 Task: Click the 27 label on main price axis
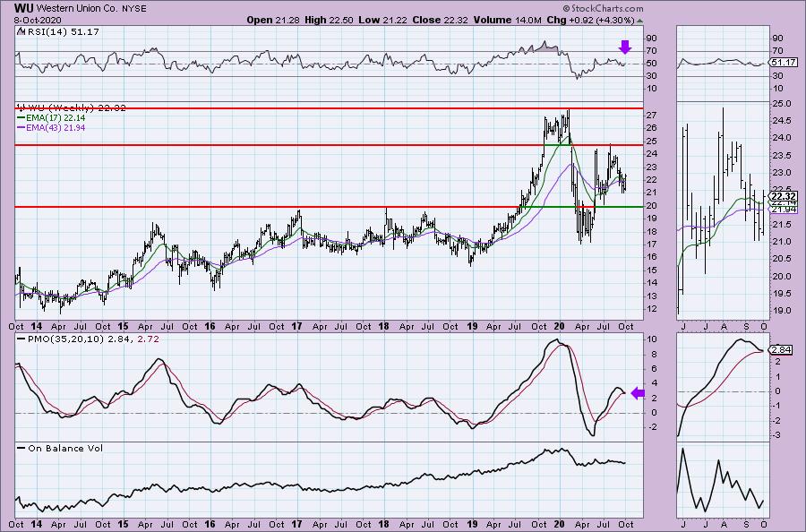pos(652,116)
